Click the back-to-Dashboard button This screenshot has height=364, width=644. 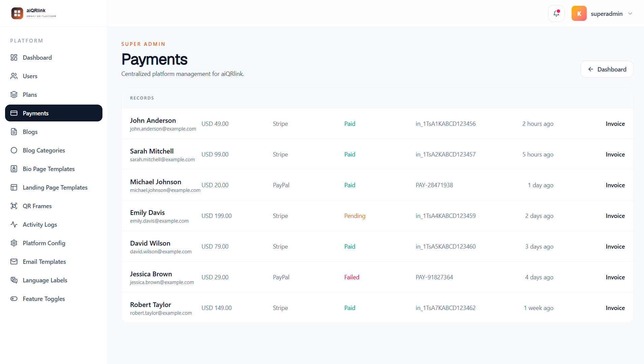point(607,69)
